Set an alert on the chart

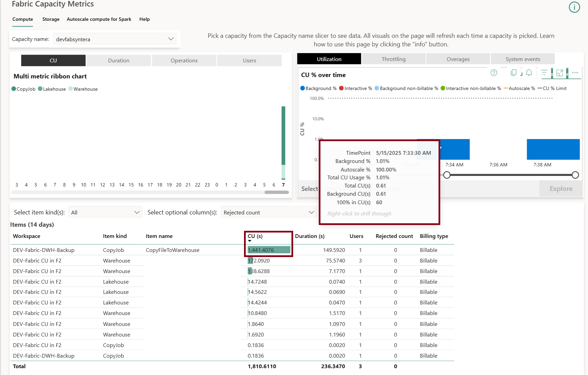(x=529, y=73)
